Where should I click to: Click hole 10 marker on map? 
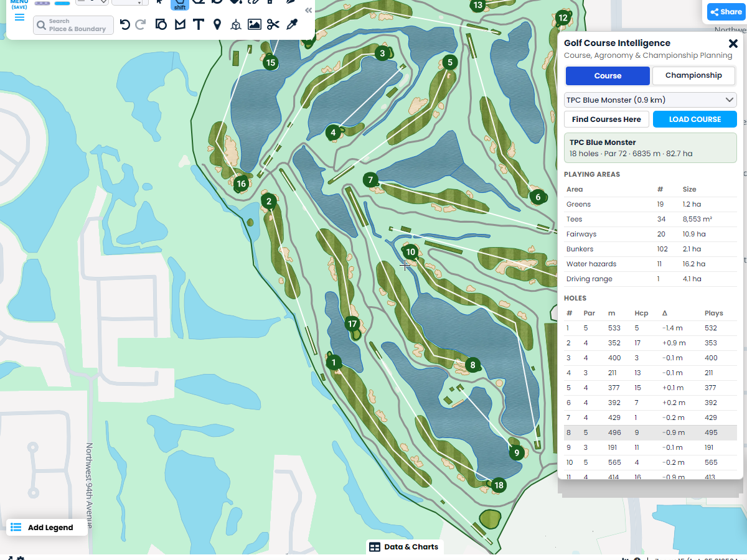coord(410,252)
